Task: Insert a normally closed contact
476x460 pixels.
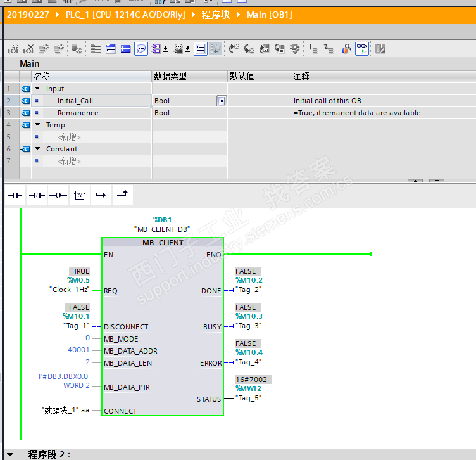Action: click(x=36, y=195)
